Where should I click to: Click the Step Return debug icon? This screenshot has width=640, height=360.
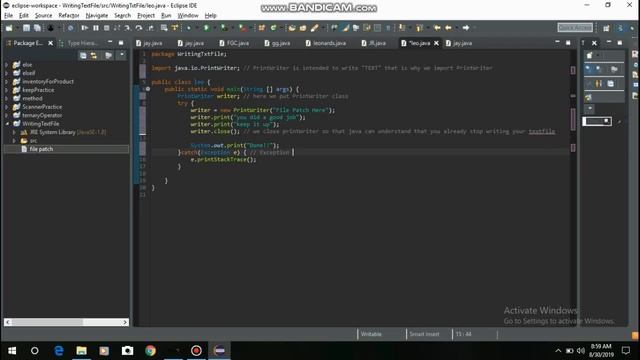(150, 28)
